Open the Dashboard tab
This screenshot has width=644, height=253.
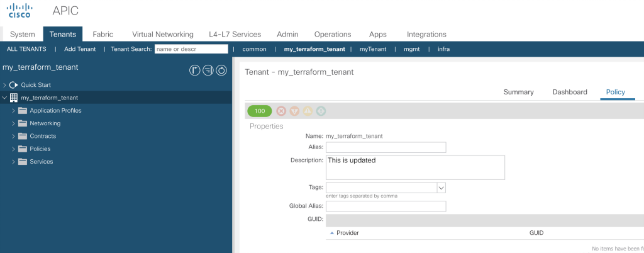[569, 92]
